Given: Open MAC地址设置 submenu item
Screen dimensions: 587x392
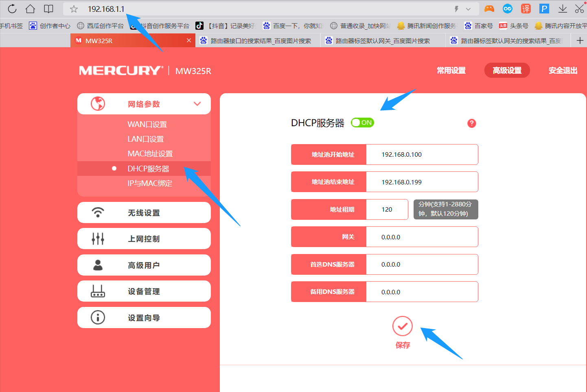Looking at the screenshot, I should tap(150, 153).
